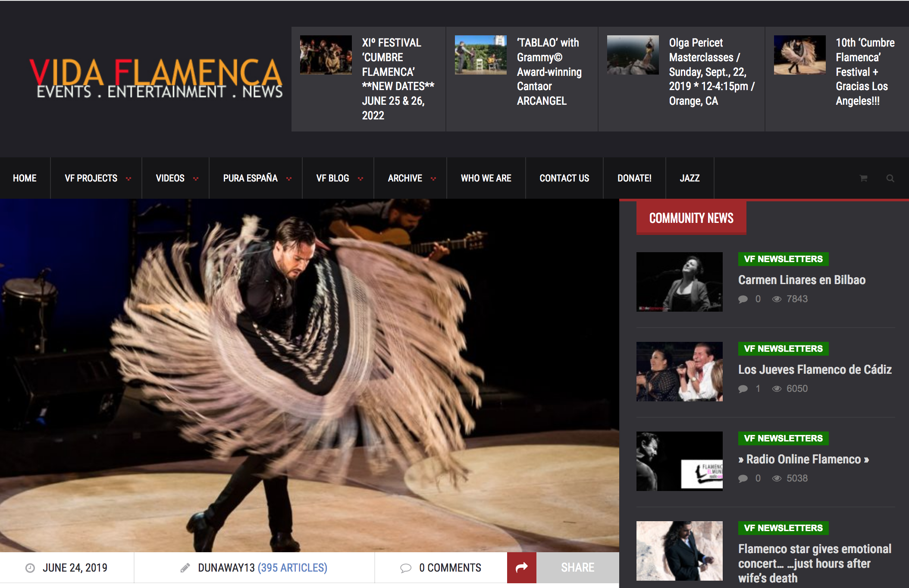
Task: Click the comment bubble icon under Carmen Linares en Bilbao
Action: click(743, 299)
